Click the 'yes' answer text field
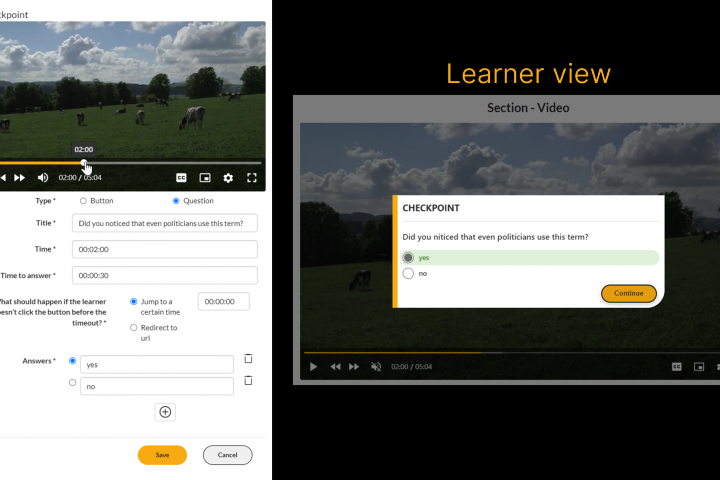Viewport: 720px width, 480px height. [157, 365]
